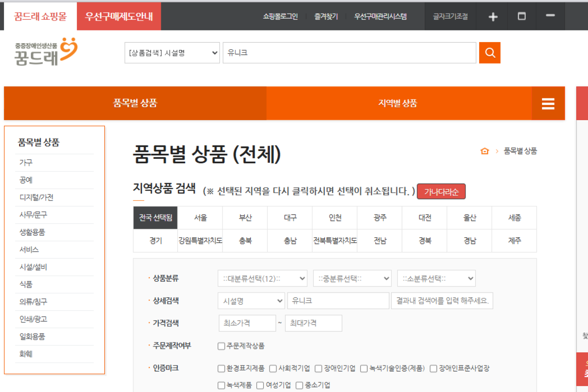Click the minus icon to decrease font size

[550, 16]
